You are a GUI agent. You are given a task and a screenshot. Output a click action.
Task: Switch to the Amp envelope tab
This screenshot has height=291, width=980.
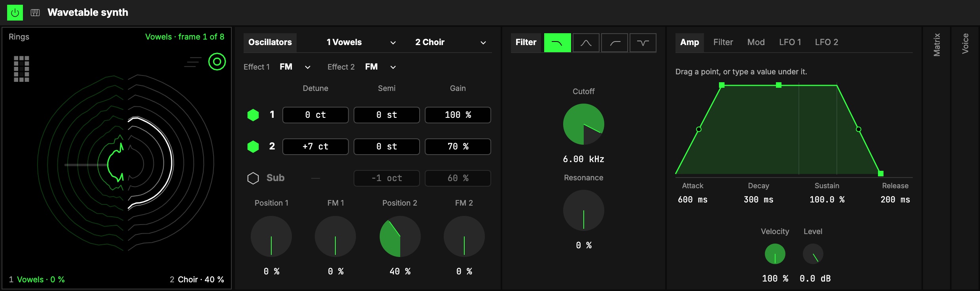click(x=690, y=42)
